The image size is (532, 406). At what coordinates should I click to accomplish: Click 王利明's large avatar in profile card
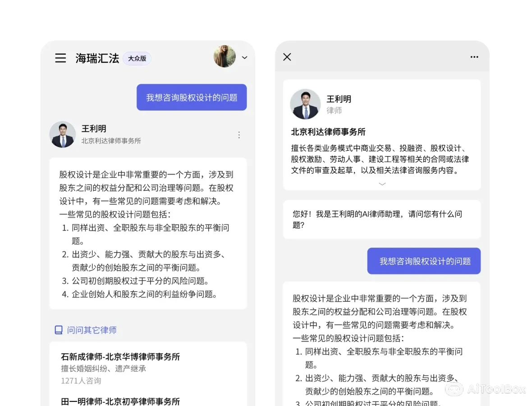click(305, 104)
